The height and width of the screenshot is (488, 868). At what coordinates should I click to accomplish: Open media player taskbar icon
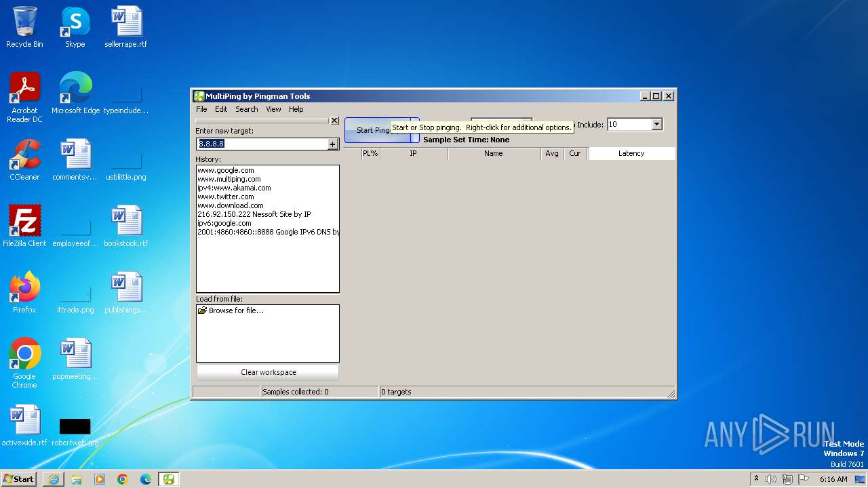(x=100, y=479)
